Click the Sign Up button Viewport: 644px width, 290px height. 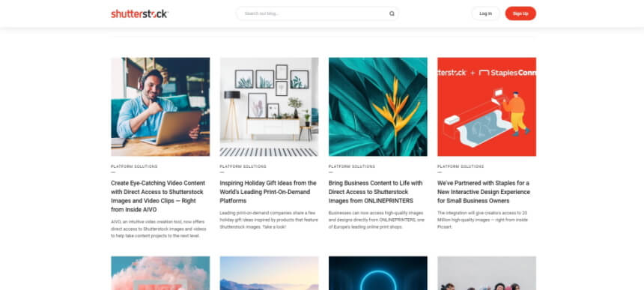tap(520, 13)
